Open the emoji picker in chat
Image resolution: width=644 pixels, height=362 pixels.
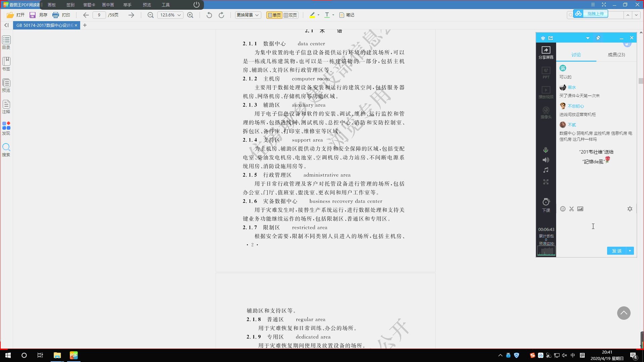coord(563,209)
